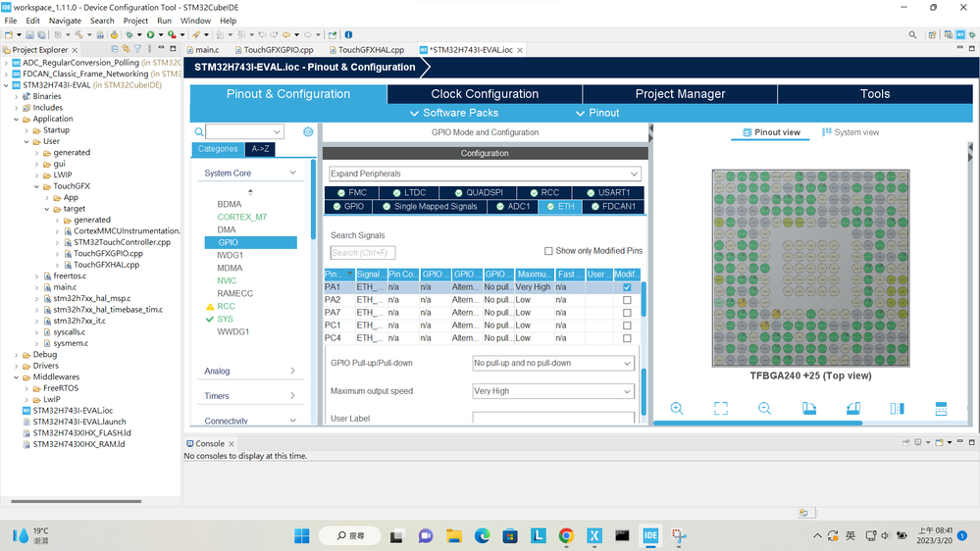The image size is (980, 551).
Task: Open STM32CubeIDE taskbar icon
Action: coord(650,535)
